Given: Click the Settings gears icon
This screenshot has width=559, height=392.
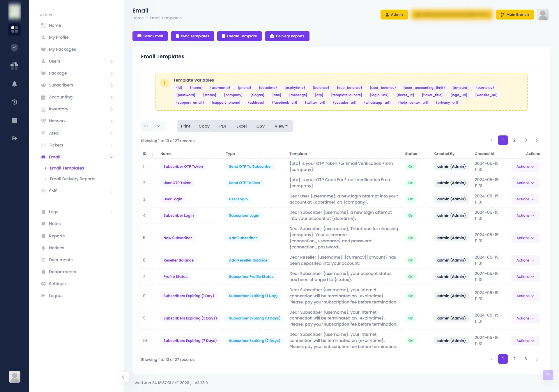Looking at the screenshot, I should coord(43,284).
